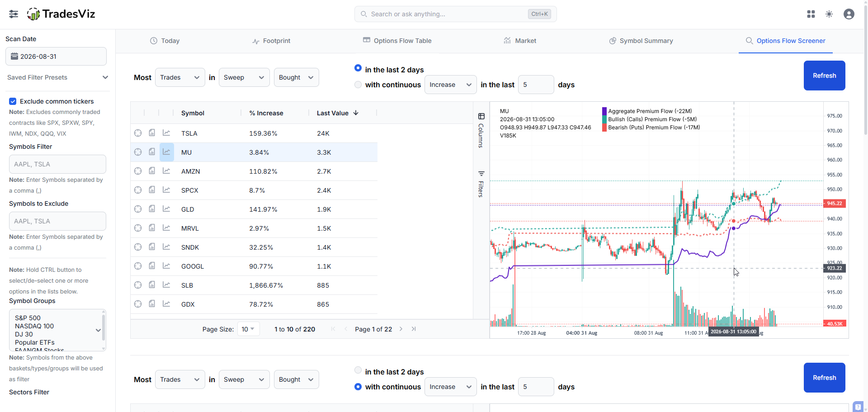This screenshot has height=412, width=868.
Task: Open the Columns side panel
Action: pyautogui.click(x=481, y=130)
